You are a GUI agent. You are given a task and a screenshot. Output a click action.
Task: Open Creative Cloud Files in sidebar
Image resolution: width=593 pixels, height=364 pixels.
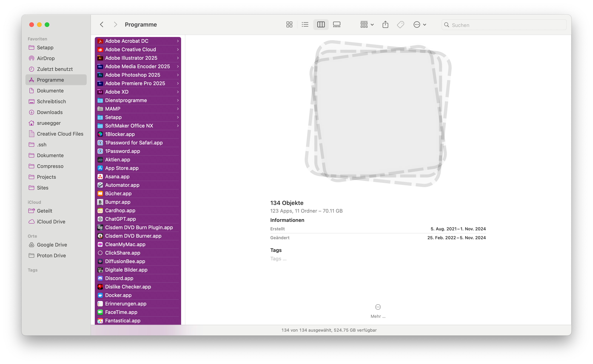(56, 134)
